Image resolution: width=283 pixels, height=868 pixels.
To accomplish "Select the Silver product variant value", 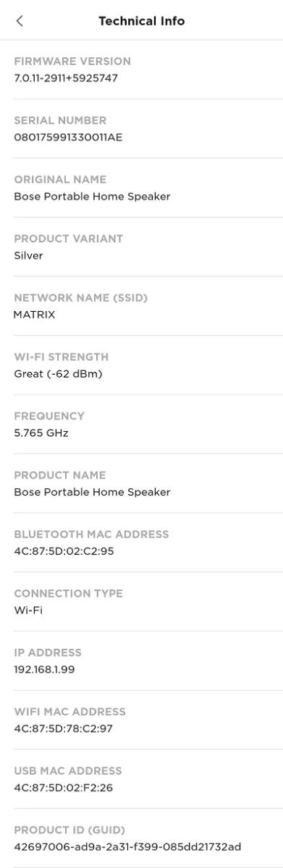I will click(28, 256).
